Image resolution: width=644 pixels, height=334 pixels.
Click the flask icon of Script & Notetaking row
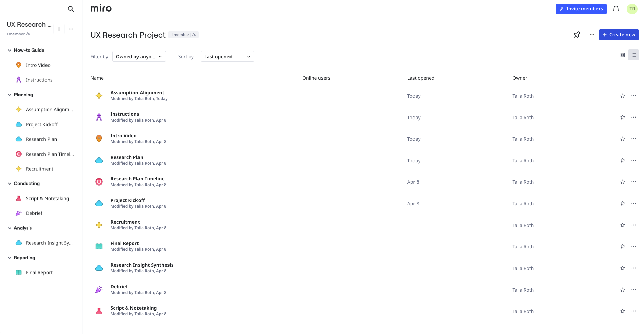[99, 311]
